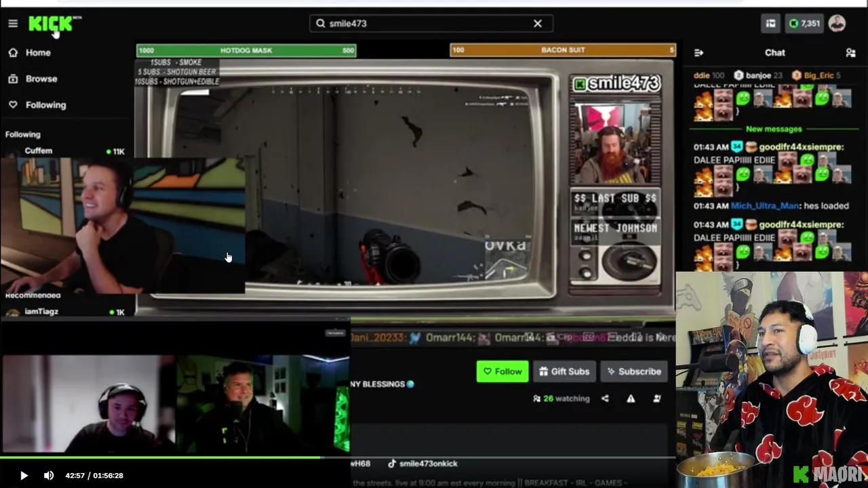Screen dimensions: 868x488
Task: Focus the search field containing smile473
Action: coord(431,24)
